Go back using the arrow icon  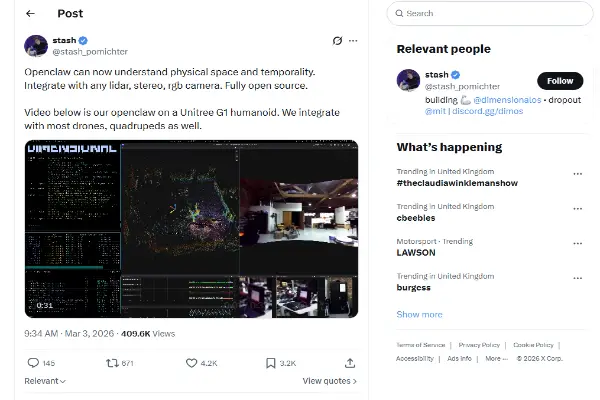[30, 14]
